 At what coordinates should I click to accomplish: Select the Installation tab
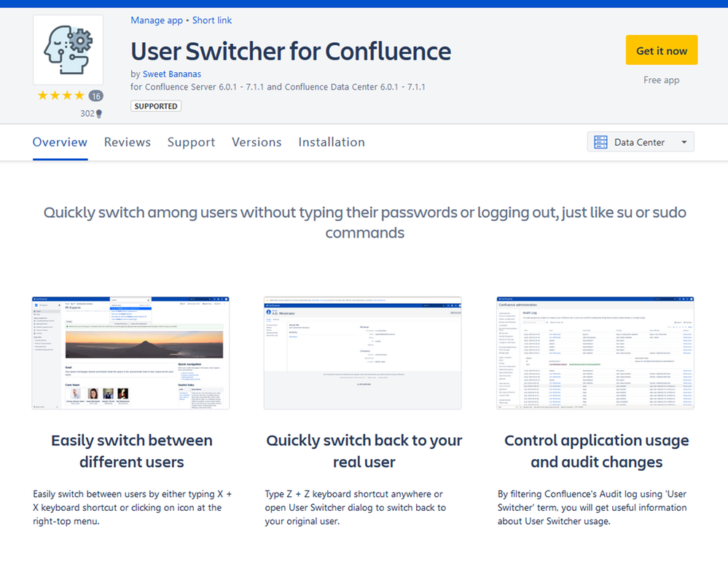click(332, 142)
